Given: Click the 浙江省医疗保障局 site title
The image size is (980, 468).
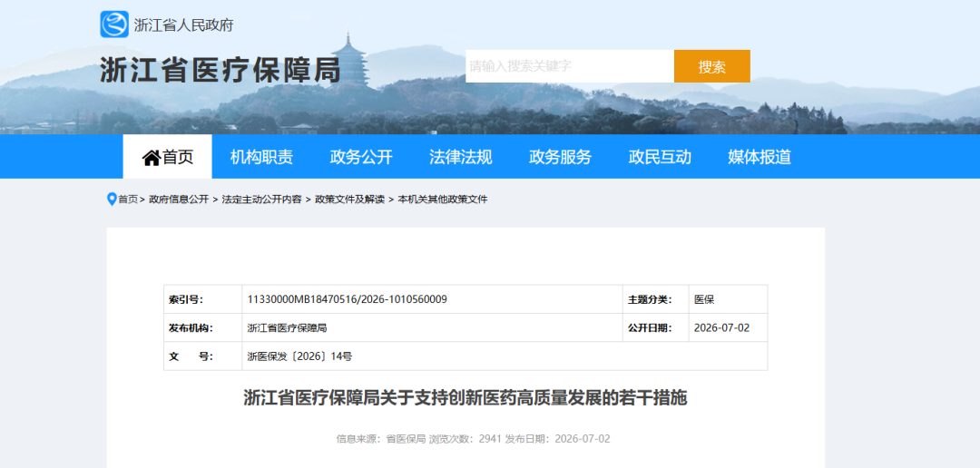Looking at the screenshot, I should click(220, 69).
